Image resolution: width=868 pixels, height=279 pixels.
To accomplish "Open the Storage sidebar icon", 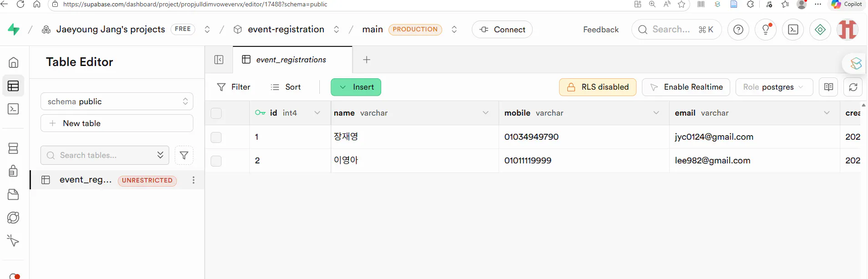I will (14, 194).
